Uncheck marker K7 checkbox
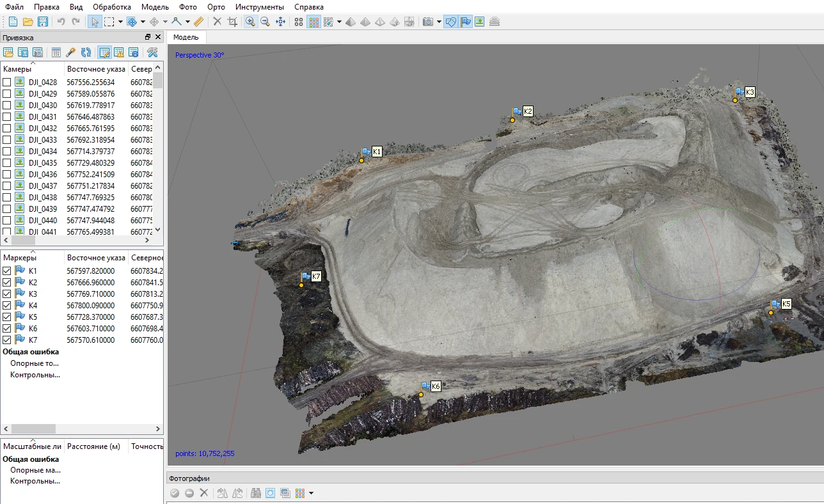 [6, 340]
